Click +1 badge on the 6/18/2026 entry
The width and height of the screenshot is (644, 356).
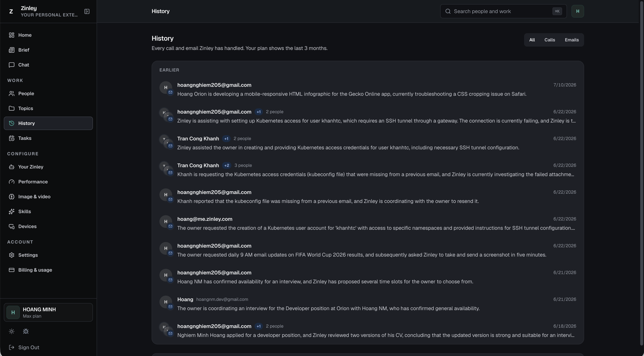pos(259,326)
